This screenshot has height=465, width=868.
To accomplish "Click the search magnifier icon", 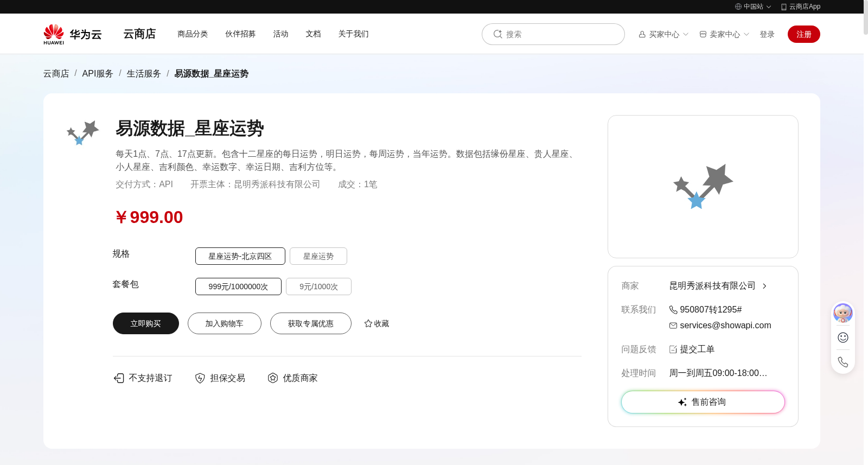I will coord(497,34).
